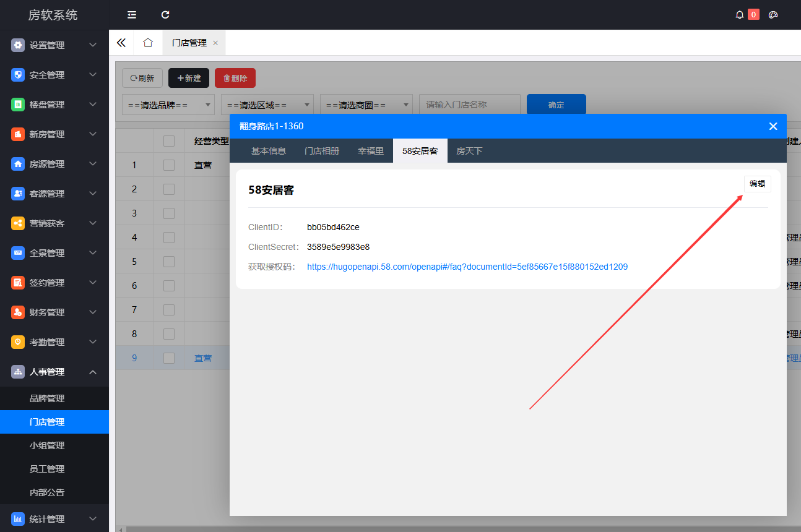801x532 pixels.
Task: Switch to the 门店相册 tab
Action: [x=322, y=151]
